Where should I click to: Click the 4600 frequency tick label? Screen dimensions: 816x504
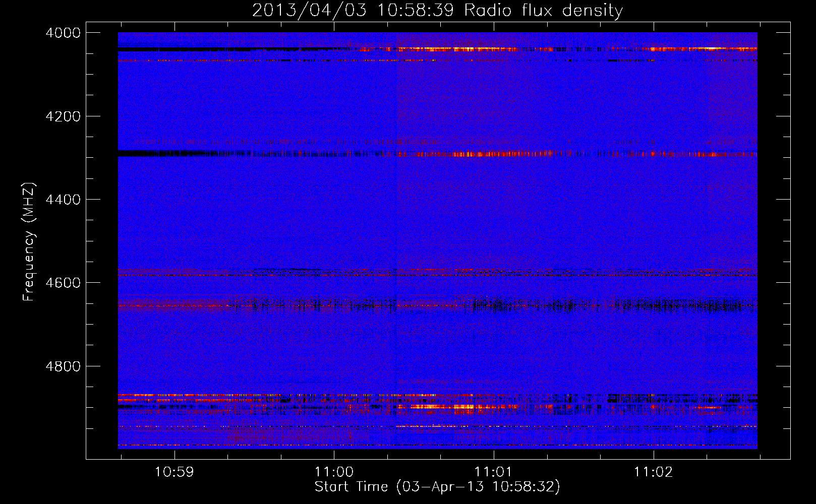pos(63,283)
